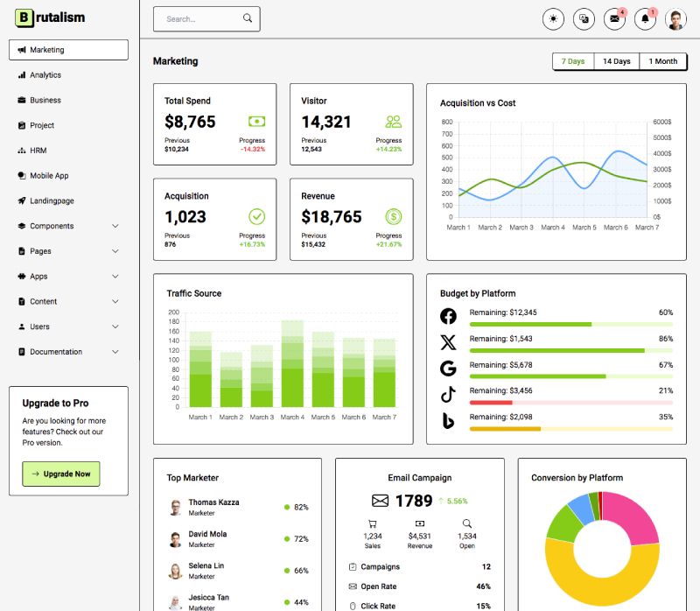Switch to the 14 Days range

tap(616, 61)
